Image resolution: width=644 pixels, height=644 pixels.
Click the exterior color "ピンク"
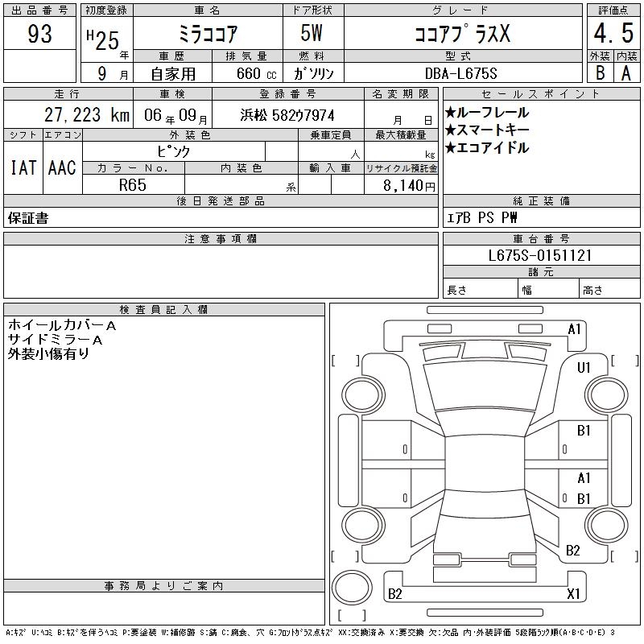pyautogui.click(x=173, y=151)
